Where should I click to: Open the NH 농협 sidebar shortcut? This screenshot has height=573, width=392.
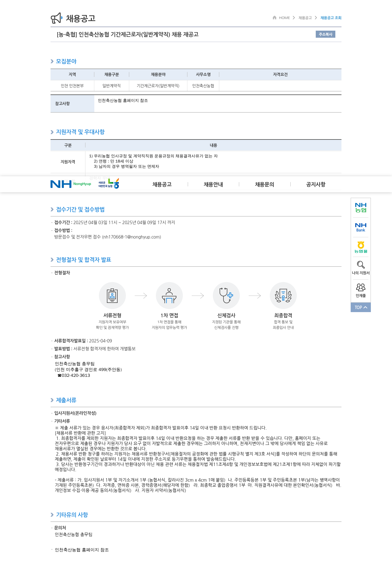361,208
